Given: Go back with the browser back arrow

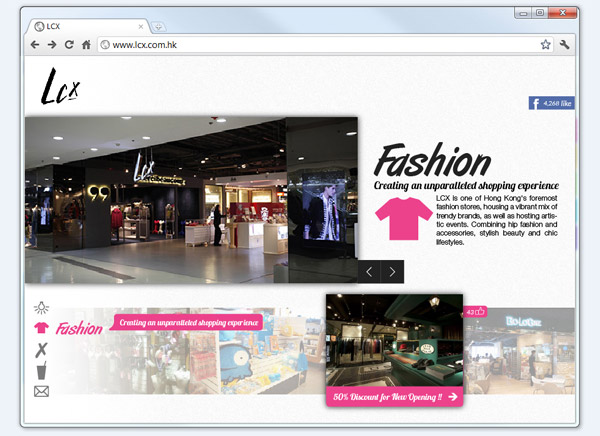Looking at the screenshot, I should point(35,45).
